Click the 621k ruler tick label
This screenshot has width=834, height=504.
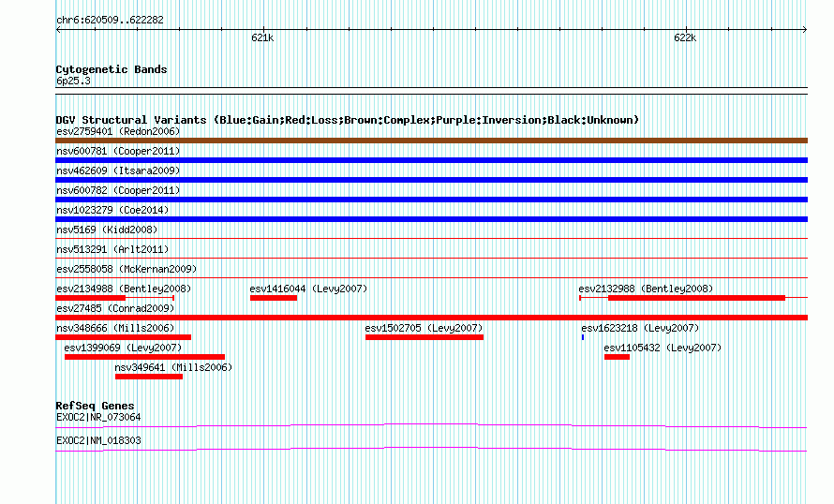coord(262,37)
